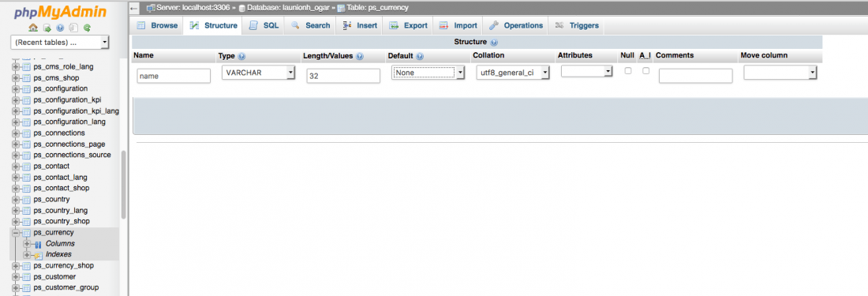Viewport: 868px width, 296px height.
Task: Open ps_configuration_kpi_lang table link
Action: click(77, 111)
